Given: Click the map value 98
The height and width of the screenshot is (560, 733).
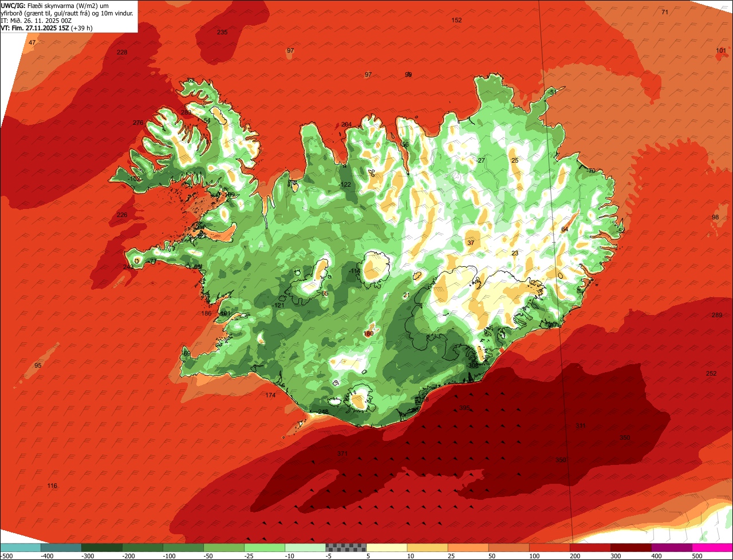Looking at the screenshot, I should [715, 217].
